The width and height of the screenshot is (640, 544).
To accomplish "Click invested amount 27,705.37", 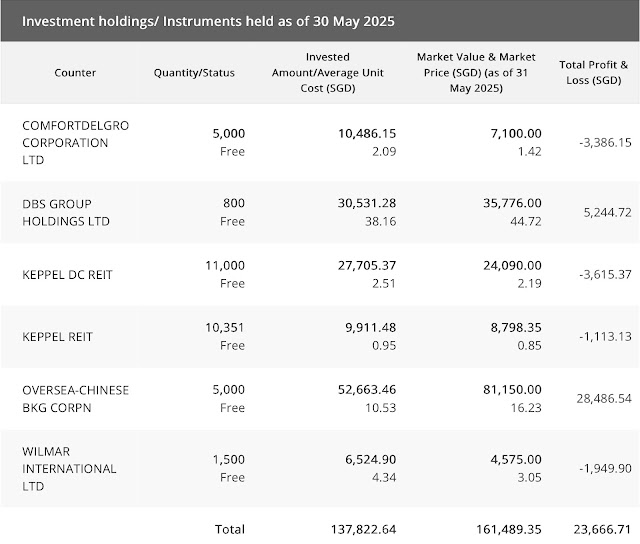I will pos(367,265).
